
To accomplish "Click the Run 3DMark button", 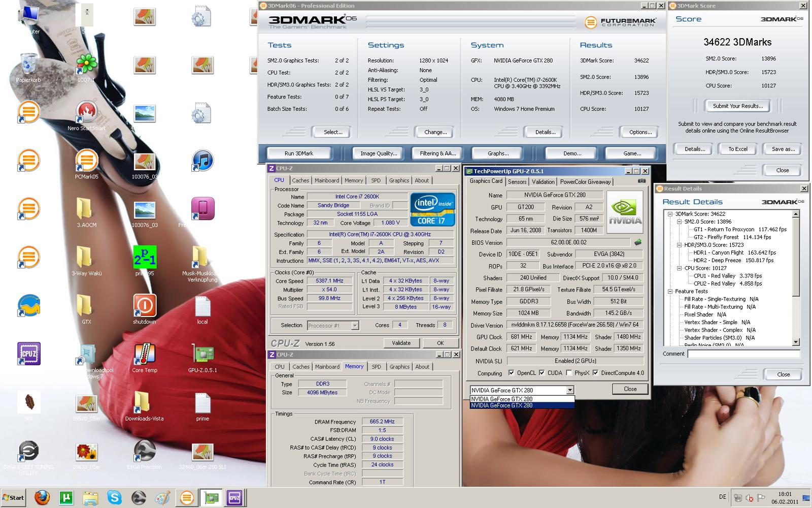I will pyautogui.click(x=299, y=153).
